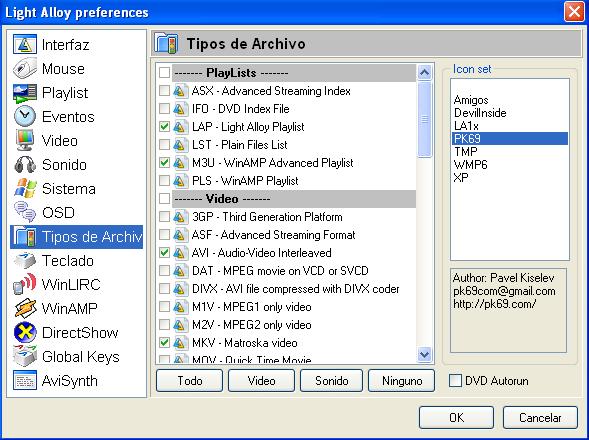The height and width of the screenshot is (440, 589).
Task: Click the Playlist category icon
Action: point(25,92)
